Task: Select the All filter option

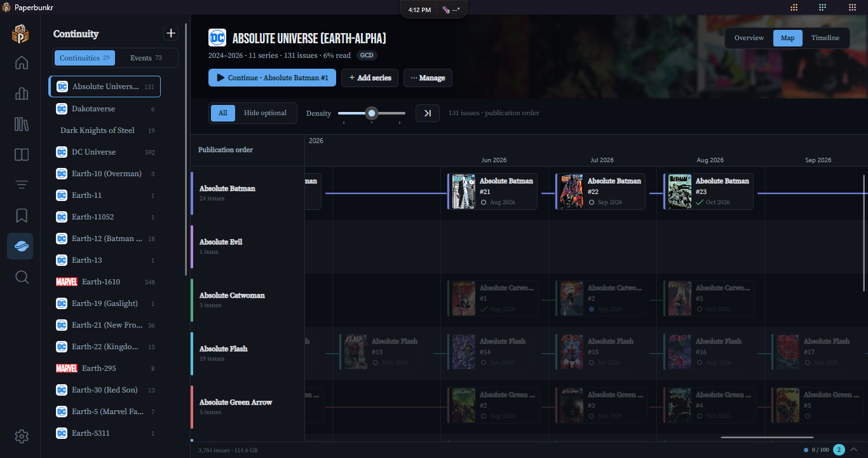Action: tap(223, 113)
